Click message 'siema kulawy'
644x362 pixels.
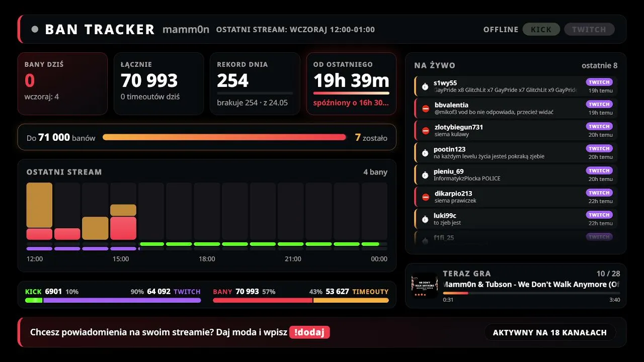point(451,134)
